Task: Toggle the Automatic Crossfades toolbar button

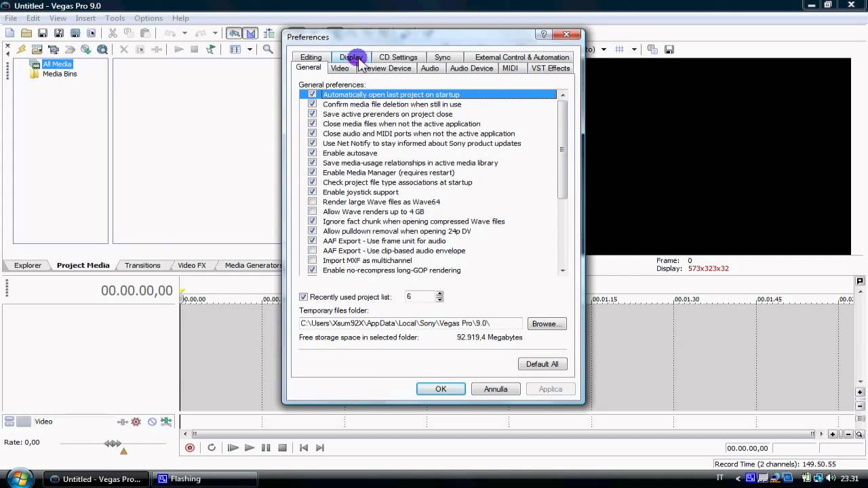Action: 251,33
